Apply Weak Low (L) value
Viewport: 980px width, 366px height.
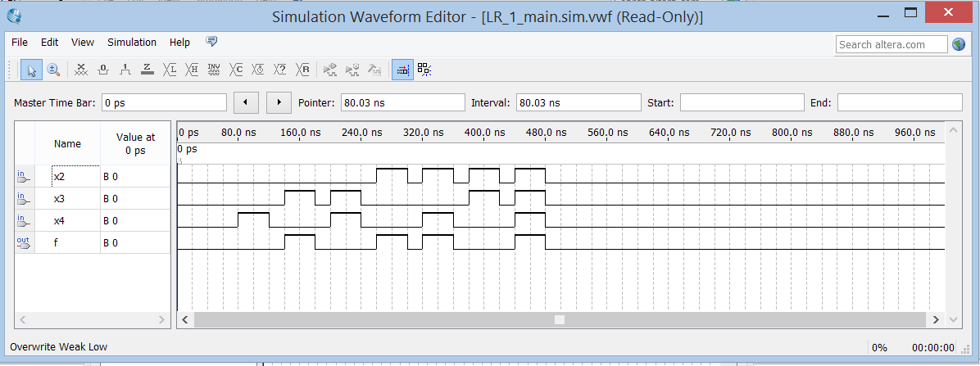[x=170, y=70]
